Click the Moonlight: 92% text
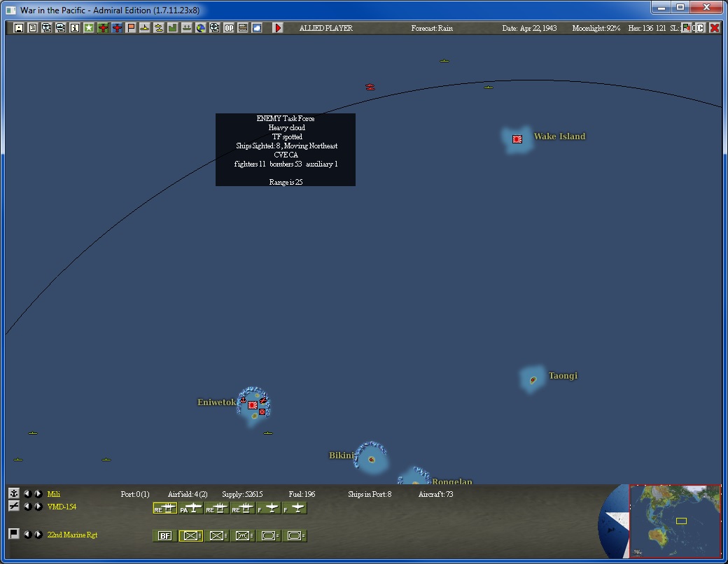This screenshot has width=728, height=564. [596, 28]
